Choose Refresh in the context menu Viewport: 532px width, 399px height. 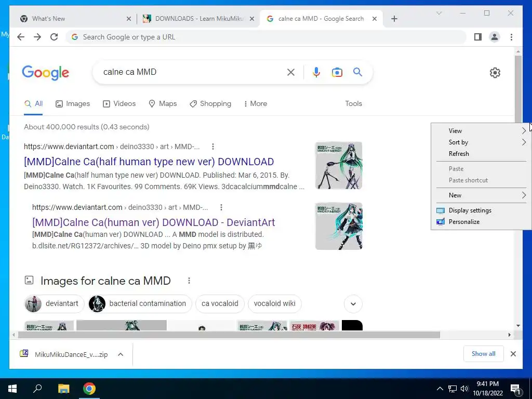point(481,154)
